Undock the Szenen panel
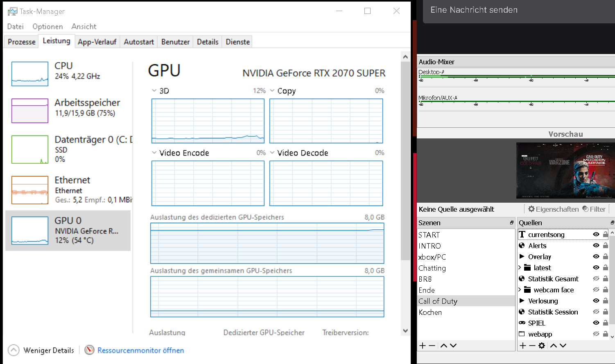Image resolution: width=615 pixels, height=364 pixels. click(x=511, y=223)
